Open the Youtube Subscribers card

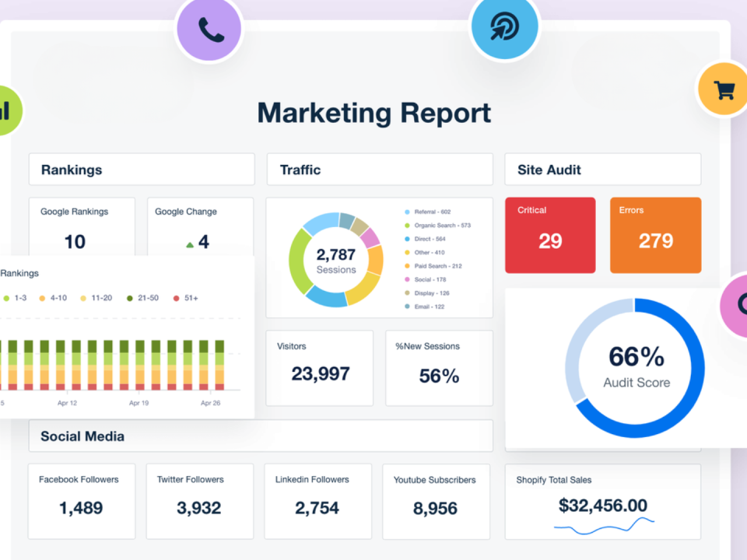(436, 502)
